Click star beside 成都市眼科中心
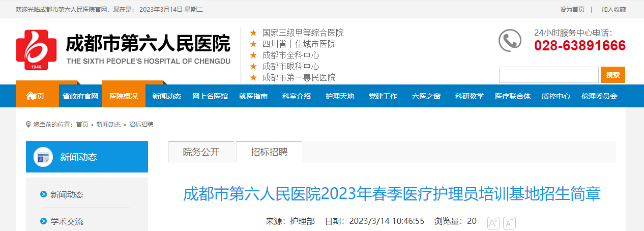 (253, 66)
